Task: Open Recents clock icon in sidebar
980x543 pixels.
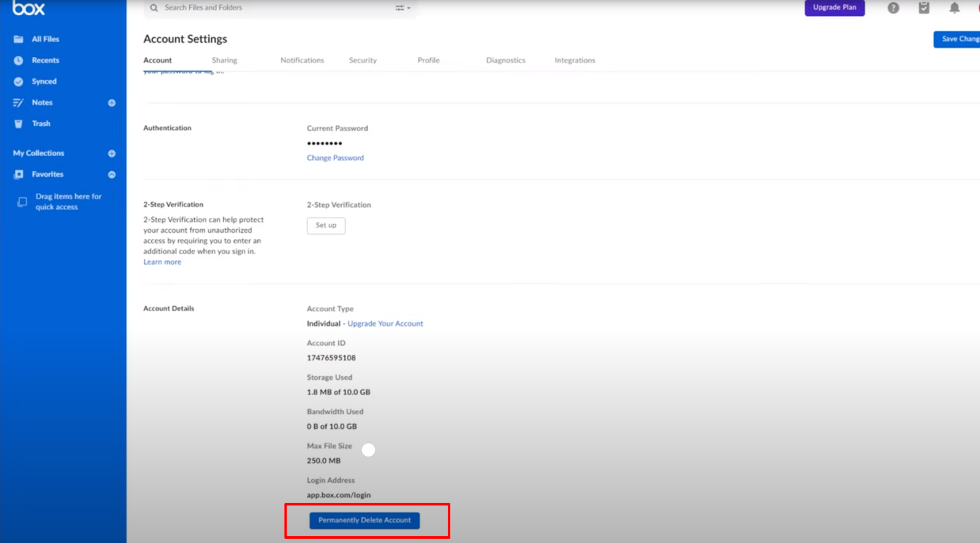Action: coord(18,61)
